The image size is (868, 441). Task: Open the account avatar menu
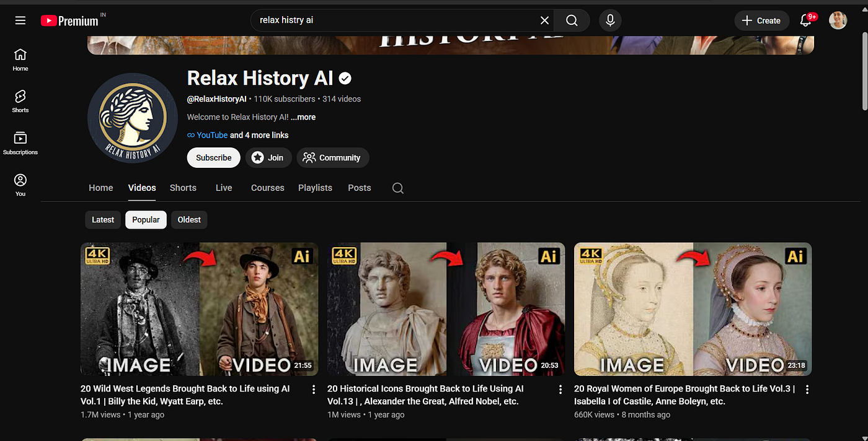838,20
